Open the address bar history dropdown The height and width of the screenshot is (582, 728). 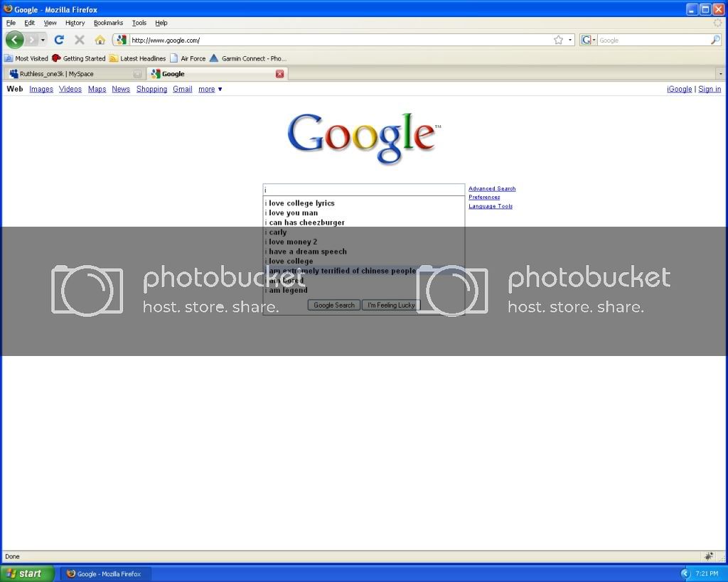click(570, 40)
